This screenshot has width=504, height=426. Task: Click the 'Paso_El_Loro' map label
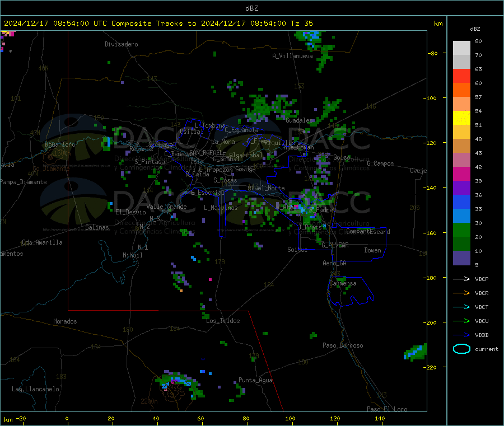[387, 409]
